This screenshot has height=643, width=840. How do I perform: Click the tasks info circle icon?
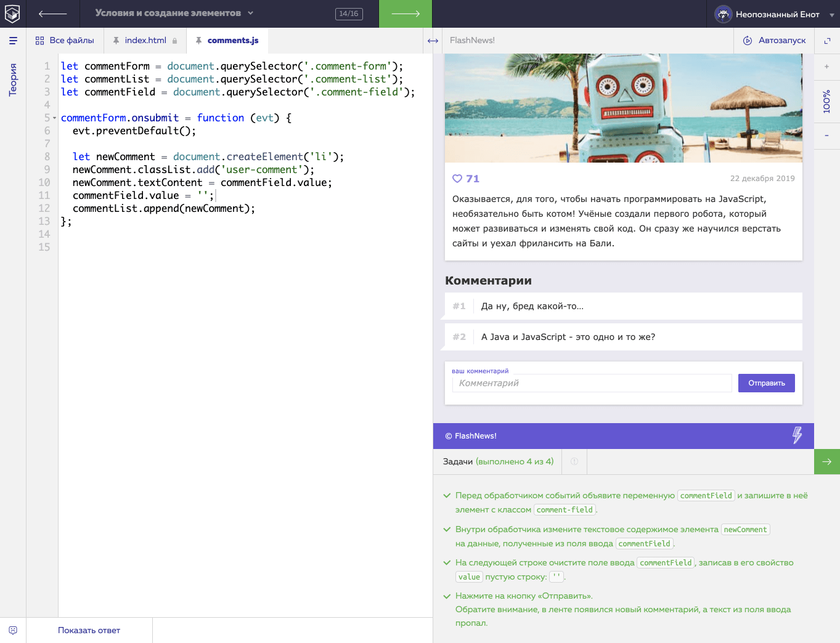coord(574,461)
